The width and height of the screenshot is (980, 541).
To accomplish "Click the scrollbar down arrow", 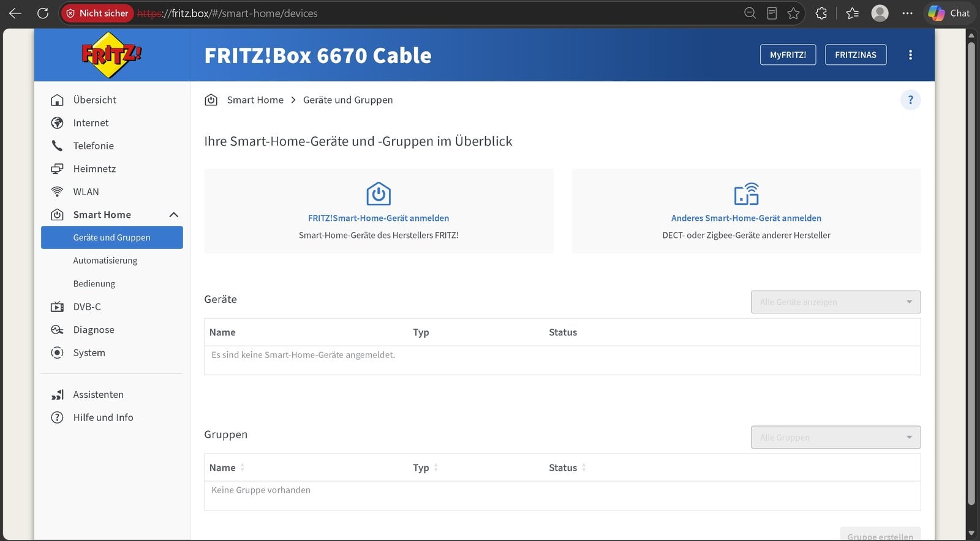I will (971, 534).
